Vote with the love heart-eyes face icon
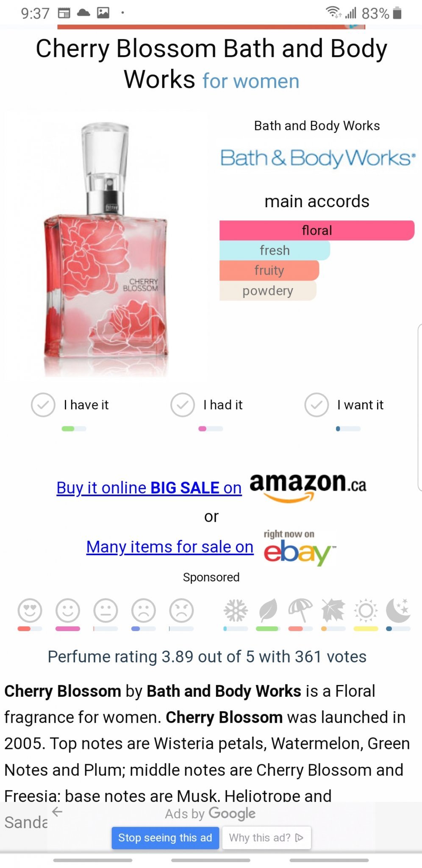422x868 pixels. click(30, 610)
